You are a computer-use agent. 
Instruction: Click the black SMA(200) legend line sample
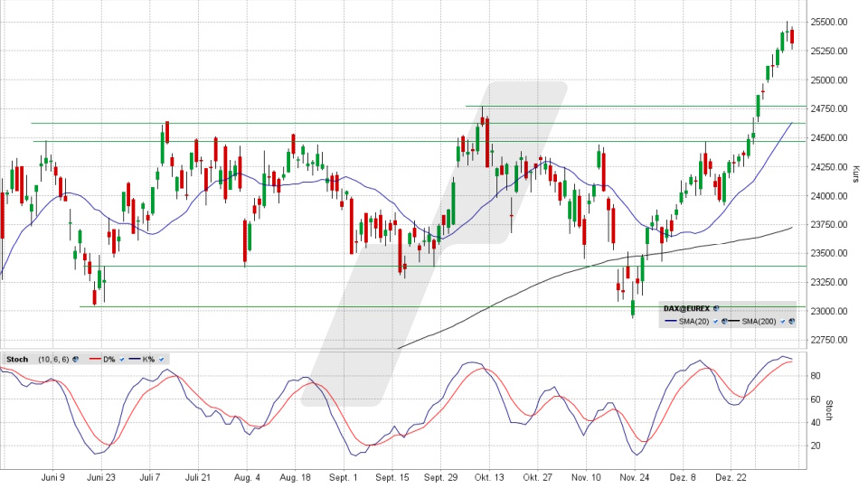coord(734,321)
